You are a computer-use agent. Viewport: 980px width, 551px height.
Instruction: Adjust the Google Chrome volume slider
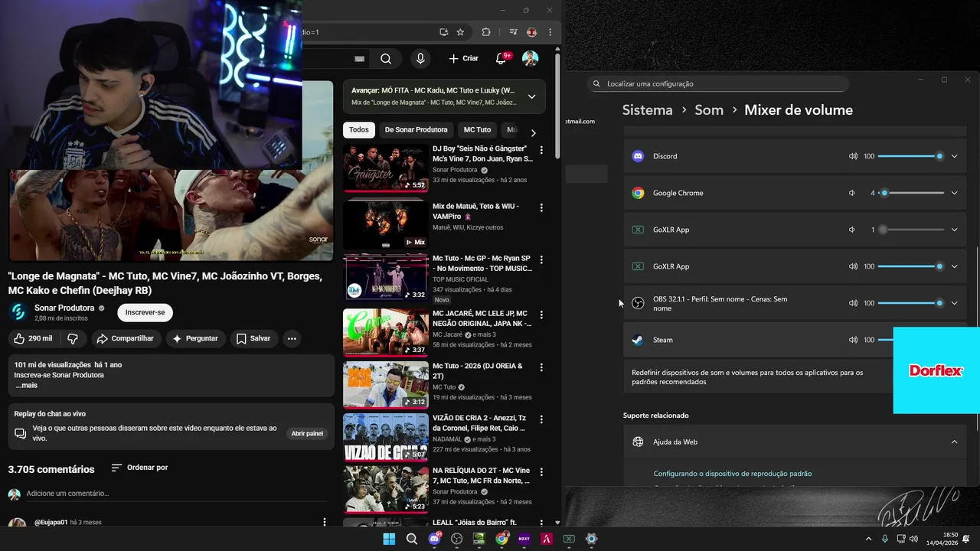tap(911, 193)
